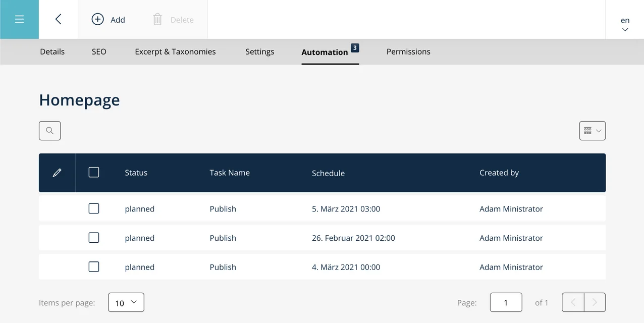The width and height of the screenshot is (644, 323).
Task: Click the back arrow icon
Action: [x=58, y=19]
